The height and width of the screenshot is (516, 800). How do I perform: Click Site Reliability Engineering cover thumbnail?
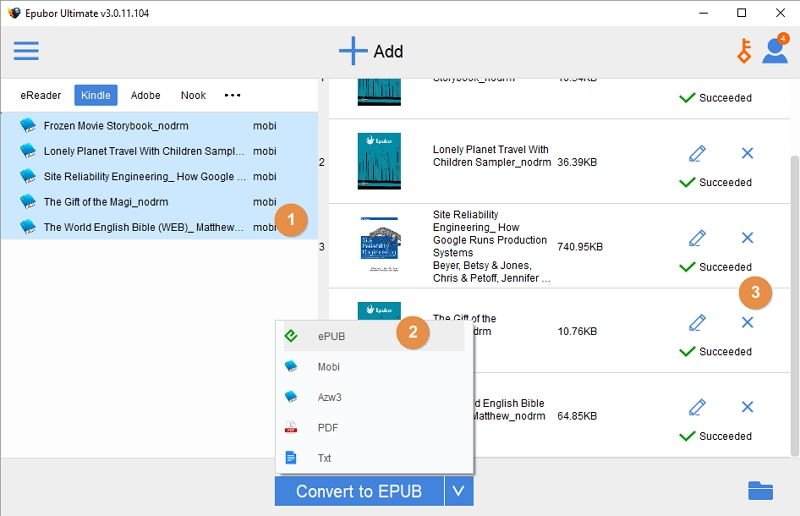380,244
